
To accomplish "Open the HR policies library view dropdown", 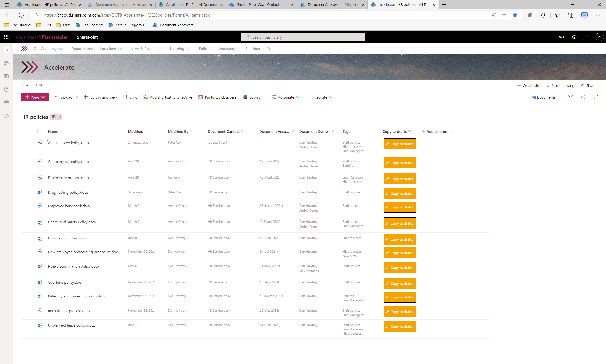I will pyautogui.click(x=56, y=117).
